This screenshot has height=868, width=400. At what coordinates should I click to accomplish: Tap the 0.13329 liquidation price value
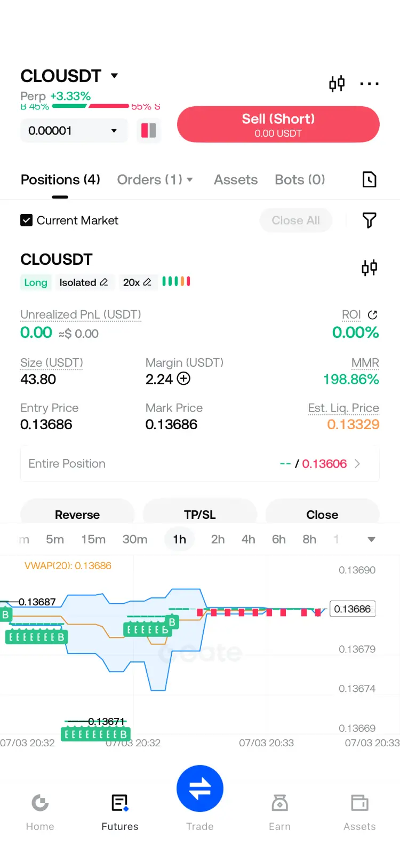[353, 425]
